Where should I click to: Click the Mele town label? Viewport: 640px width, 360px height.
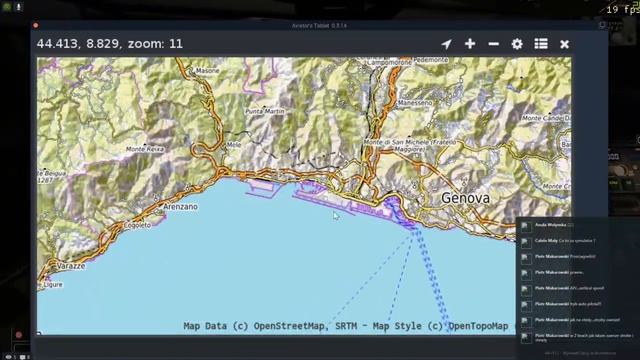click(233, 144)
